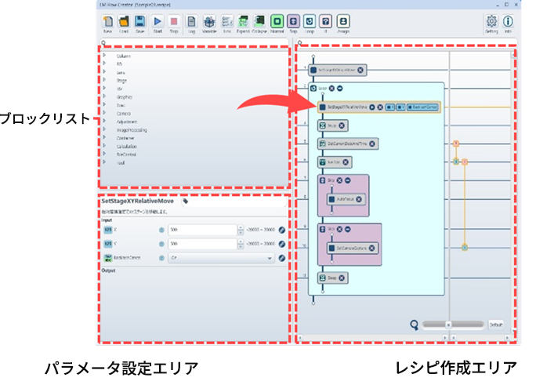Viewport: 554px width, 392px height.
Task: Select the ImageProcessing item in block list
Action: click(131, 129)
